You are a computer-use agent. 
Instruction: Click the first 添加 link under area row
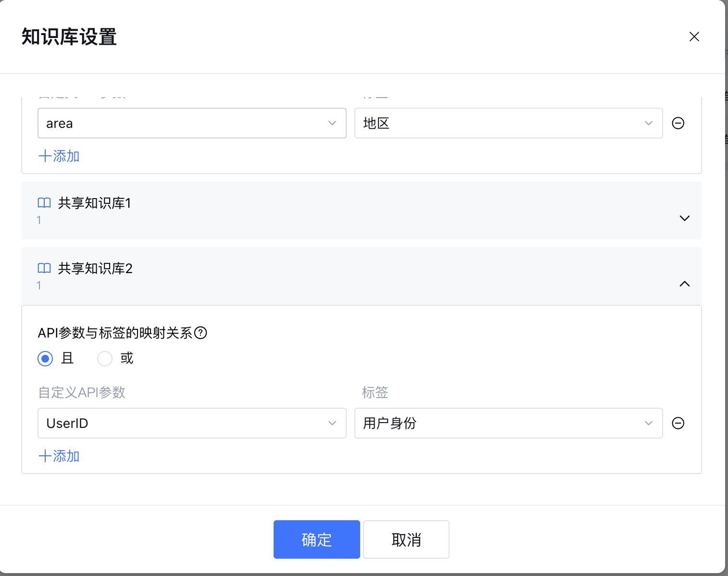click(59, 156)
